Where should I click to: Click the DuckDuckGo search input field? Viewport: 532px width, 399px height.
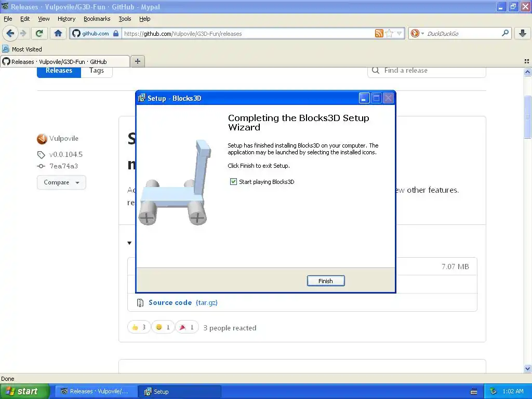pyautogui.click(x=463, y=33)
